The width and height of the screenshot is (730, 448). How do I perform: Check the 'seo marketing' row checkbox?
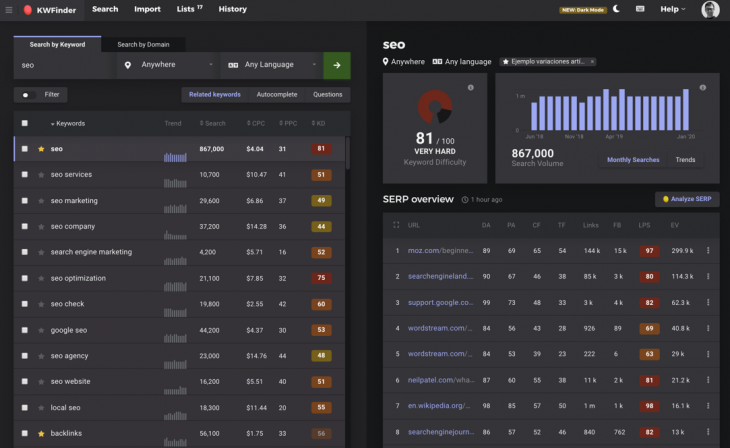pos(25,200)
